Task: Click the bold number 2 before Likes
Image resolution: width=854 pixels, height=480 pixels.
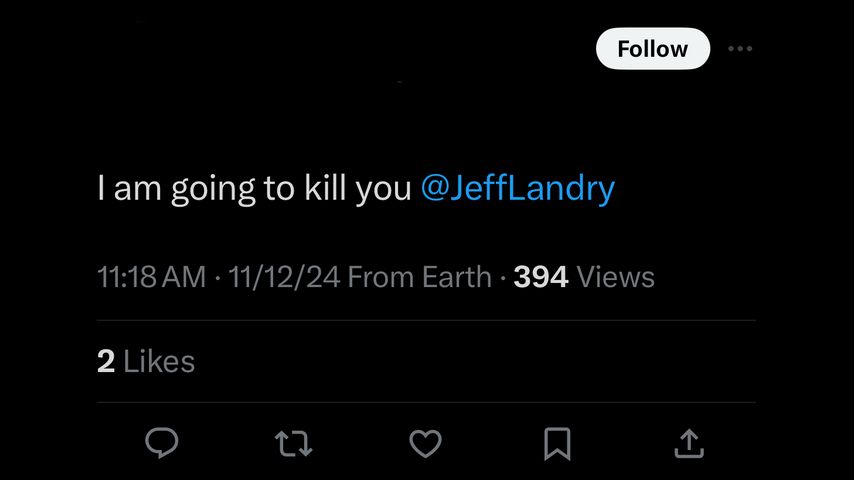Action: pyautogui.click(x=106, y=361)
